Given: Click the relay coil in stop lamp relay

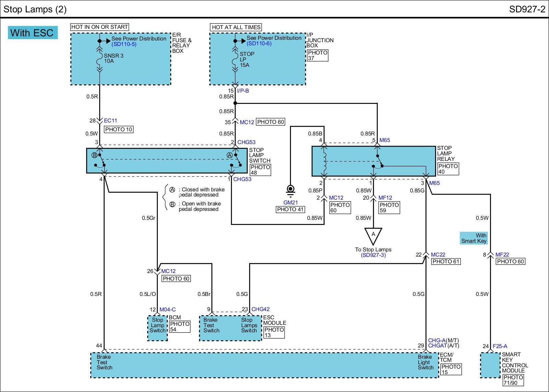Looking at the screenshot, I should coord(324,161).
